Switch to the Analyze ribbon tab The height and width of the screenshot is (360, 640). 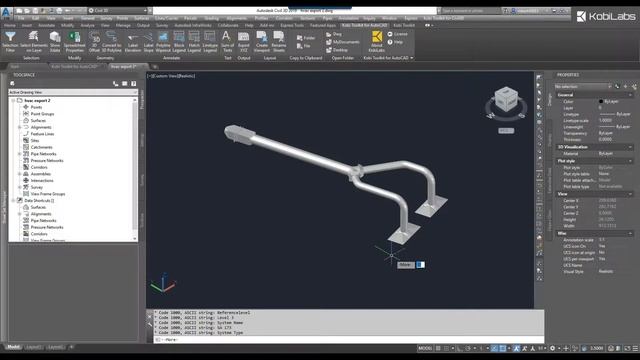[x=87, y=25]
